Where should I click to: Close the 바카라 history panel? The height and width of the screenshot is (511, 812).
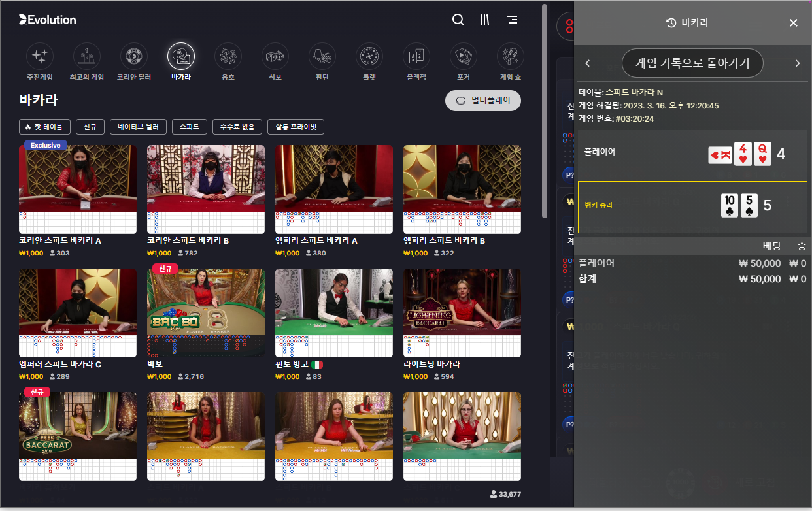coord(794,23)
